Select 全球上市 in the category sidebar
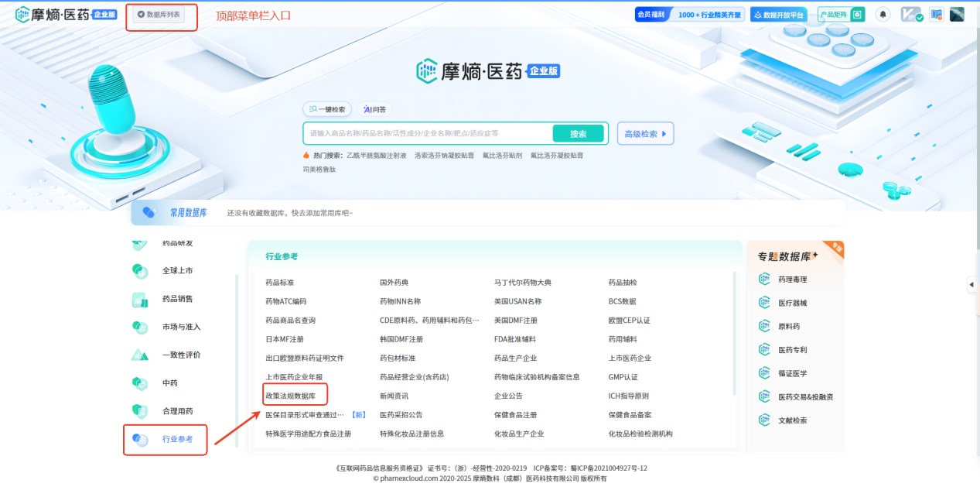Viewport: 980px width, 487px height. point(177,271)
